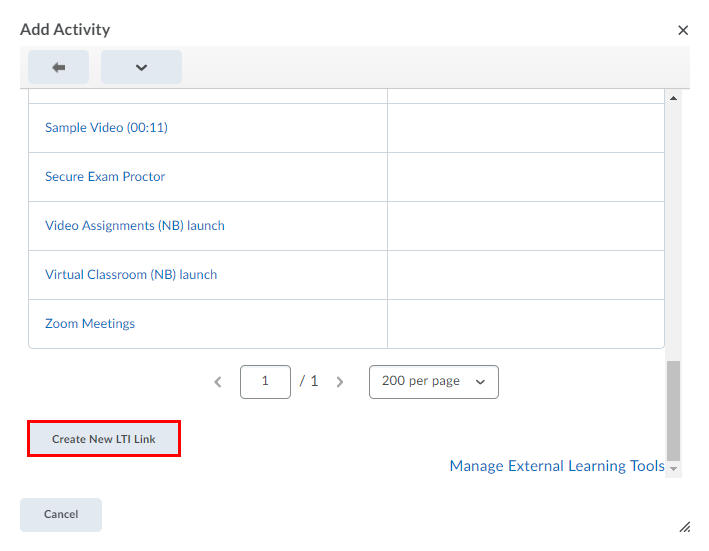Viewport: 709px width, 551px height.
Task: Pick the Zoom Meetings activity
Action: [90, 324]
